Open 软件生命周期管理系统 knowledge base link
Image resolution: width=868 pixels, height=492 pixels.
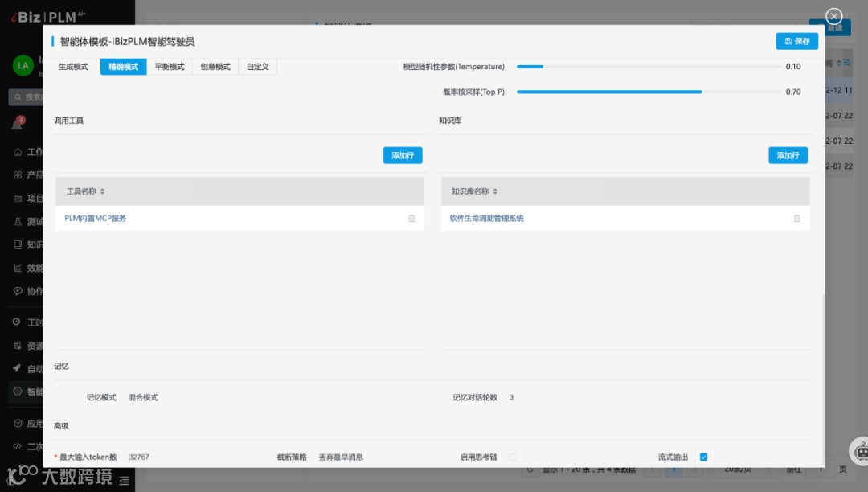pyautogui.click(x=486, y=219)
